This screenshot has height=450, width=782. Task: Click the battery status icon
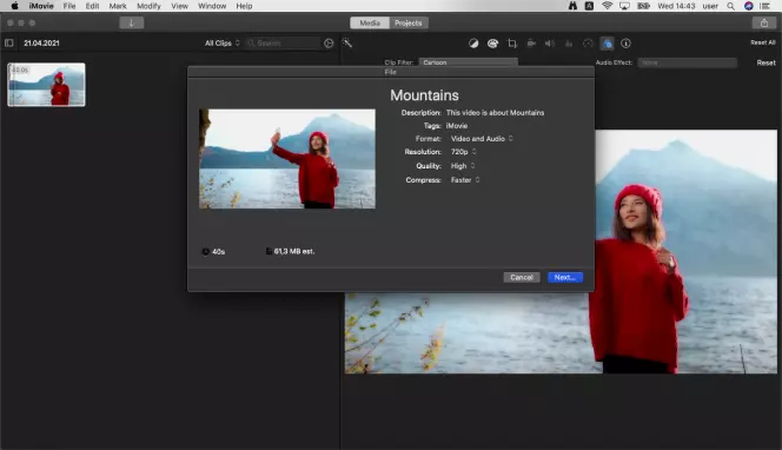point(643,6)
